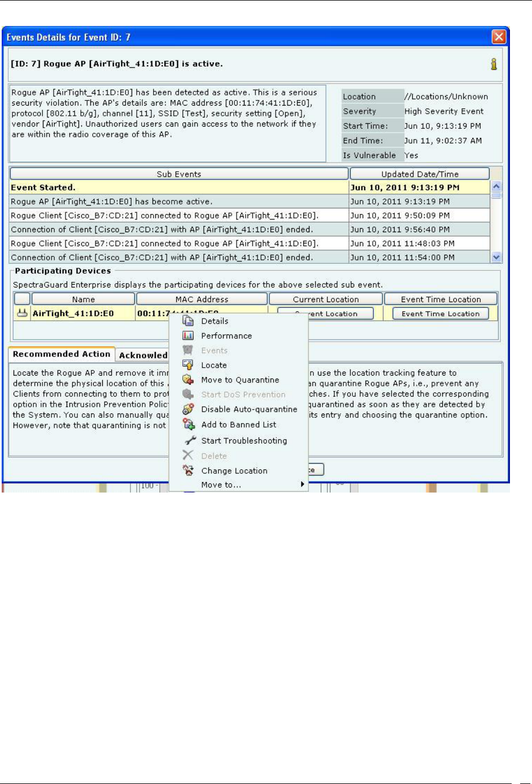Open the Acknowledged tab
This screenshot has width=532, height=784.
pyautogui.click(x=143, y=355)
